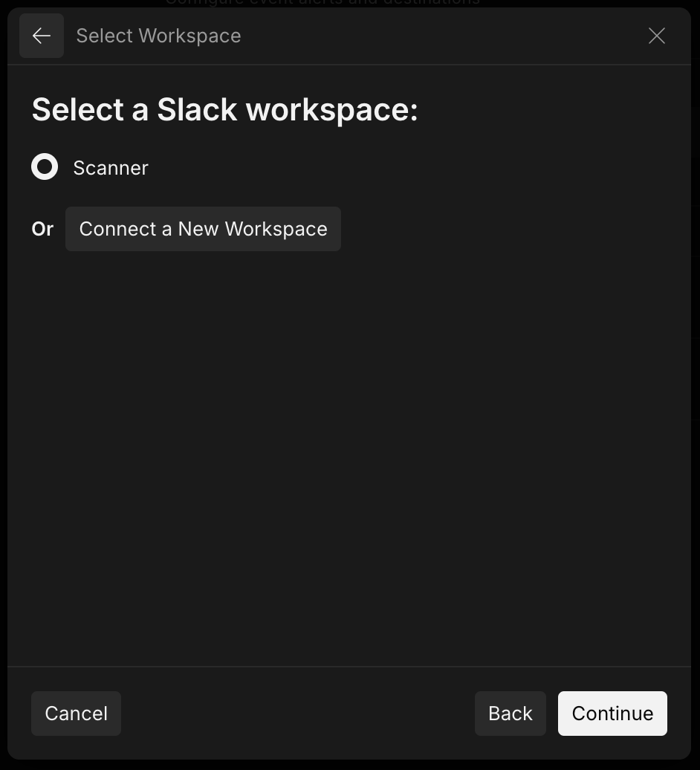Go back using the header arrow

click(x=42, y=36)
